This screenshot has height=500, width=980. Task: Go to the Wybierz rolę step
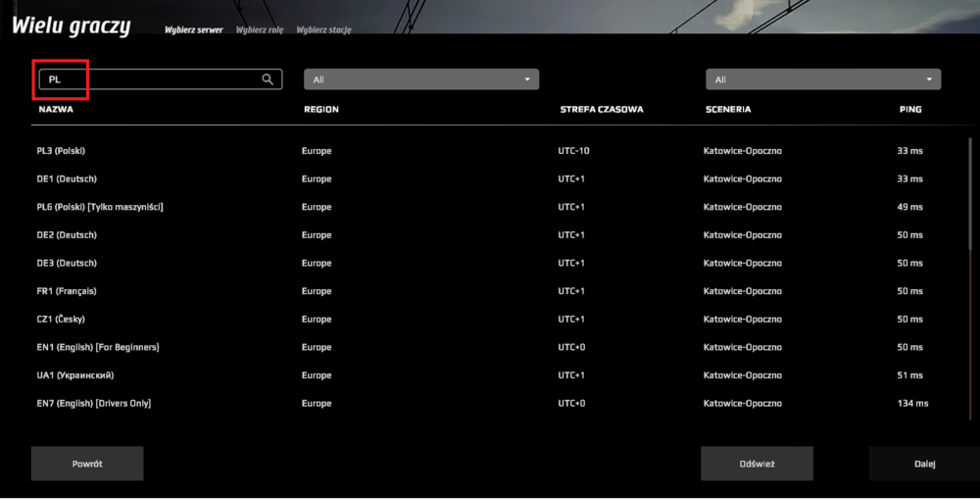[x=260, y=30]
